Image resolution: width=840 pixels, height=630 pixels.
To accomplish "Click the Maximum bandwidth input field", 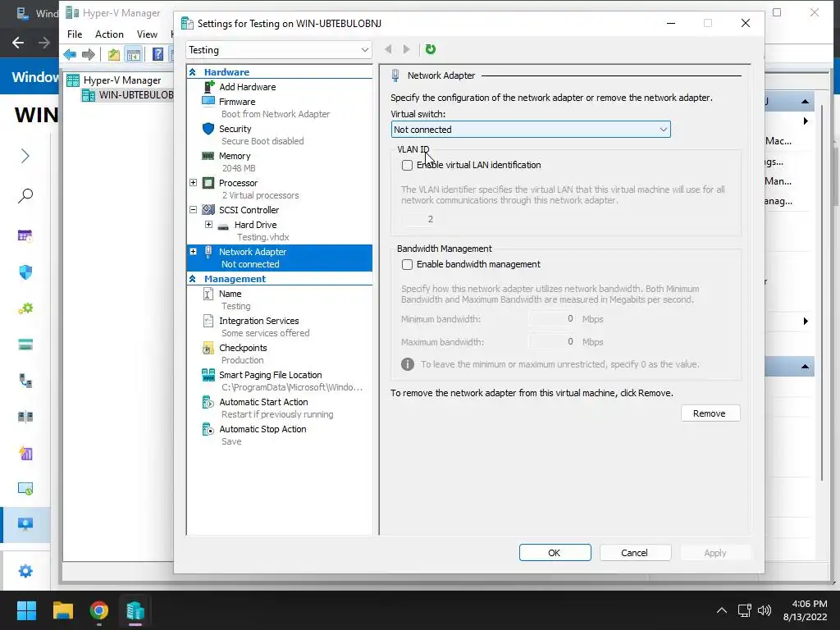I will click(x=552, y=342).
